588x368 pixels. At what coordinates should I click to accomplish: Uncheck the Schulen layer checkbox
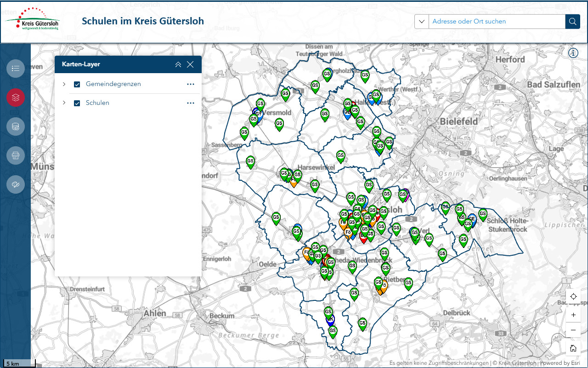[77, 103]
